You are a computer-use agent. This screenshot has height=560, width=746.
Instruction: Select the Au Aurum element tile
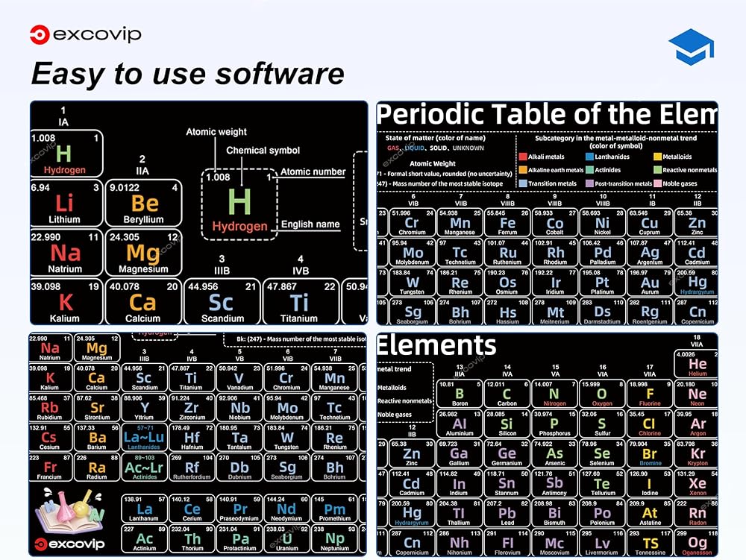point(650,283)
